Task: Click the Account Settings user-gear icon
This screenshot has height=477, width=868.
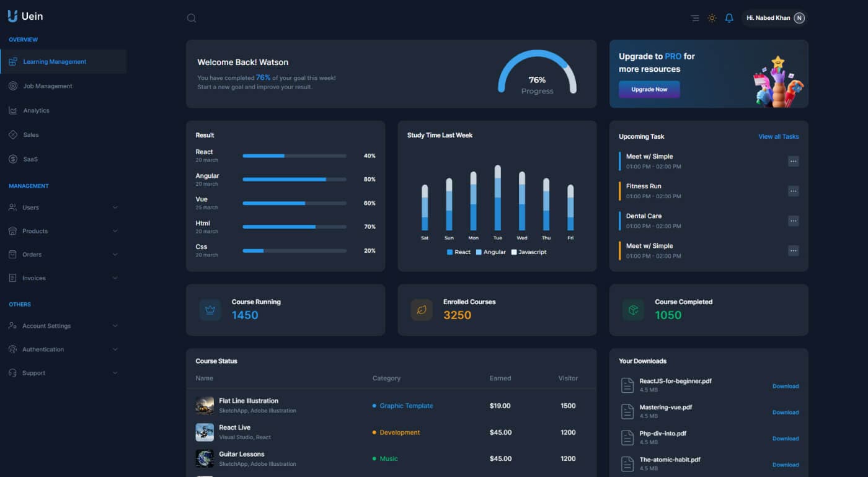Action: (x=12, y=326)
